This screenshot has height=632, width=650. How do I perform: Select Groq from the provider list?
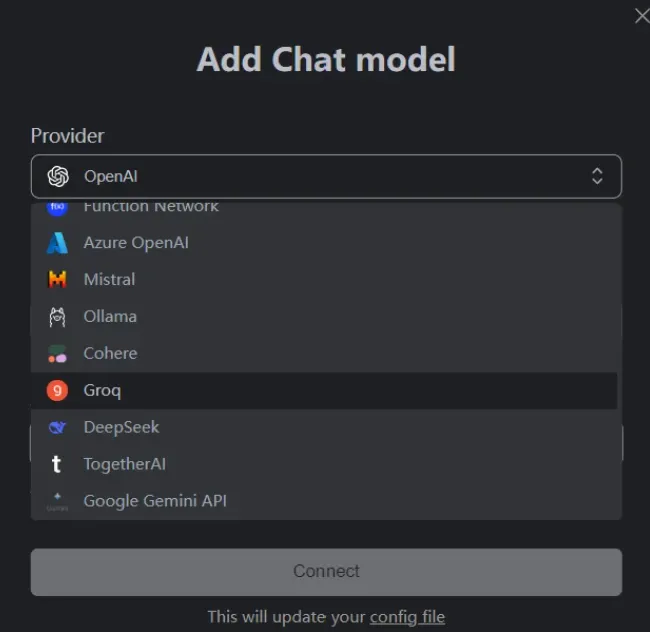(x=324, y=390)
